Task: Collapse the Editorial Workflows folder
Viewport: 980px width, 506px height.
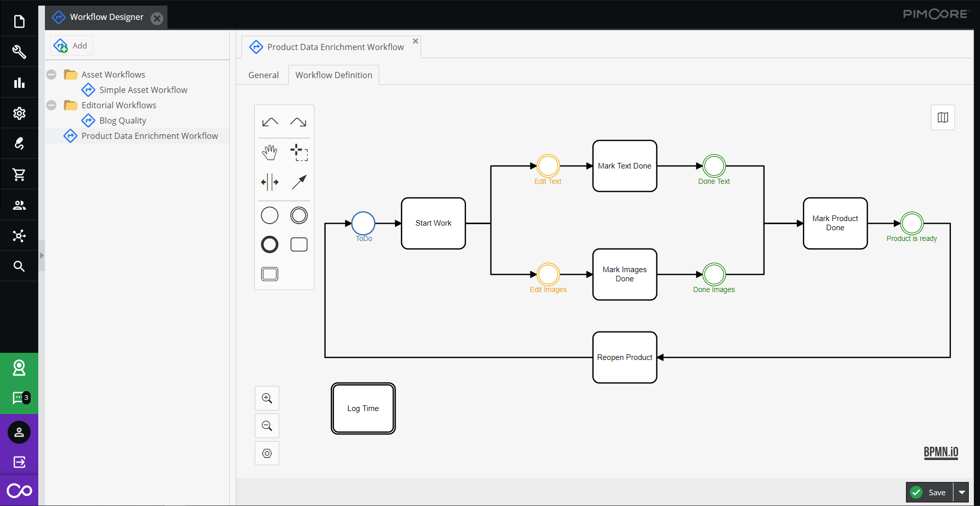Action: tap(51, 105)
